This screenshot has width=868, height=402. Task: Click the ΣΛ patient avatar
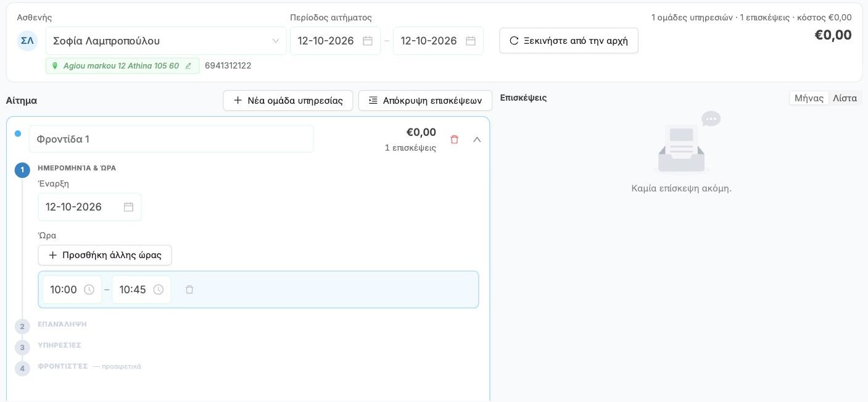(x=27, y=41)
